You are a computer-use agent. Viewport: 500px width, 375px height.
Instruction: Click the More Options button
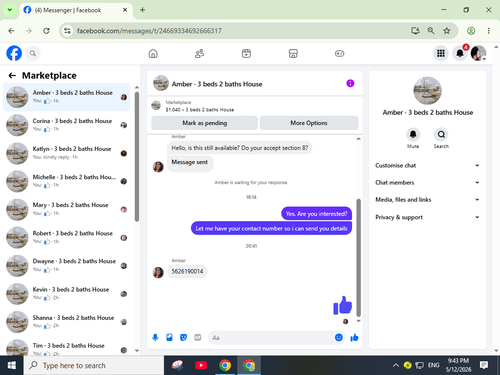coord(309,123)
